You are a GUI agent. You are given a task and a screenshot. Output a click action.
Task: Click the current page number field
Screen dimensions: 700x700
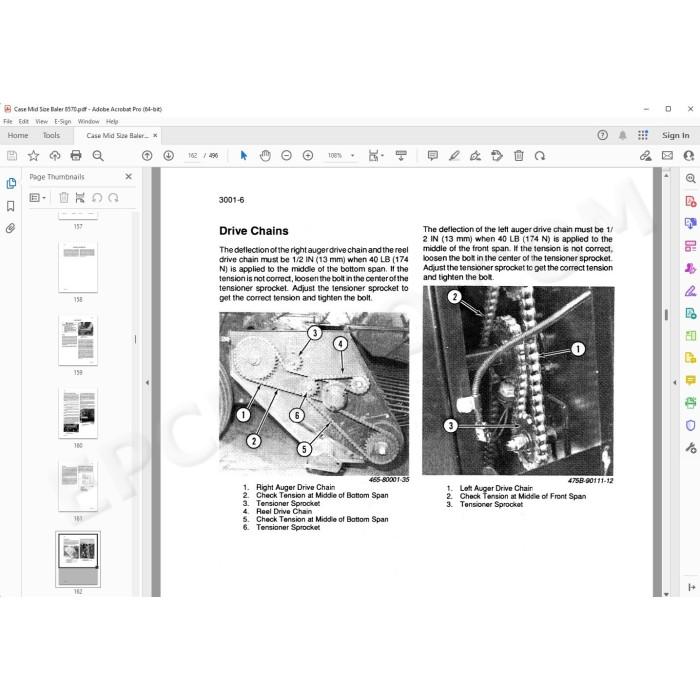click(x=192, y=155)
